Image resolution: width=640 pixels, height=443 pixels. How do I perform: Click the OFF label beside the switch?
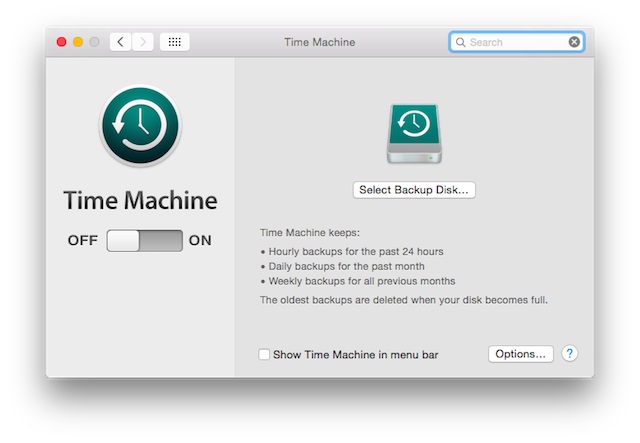82,240
